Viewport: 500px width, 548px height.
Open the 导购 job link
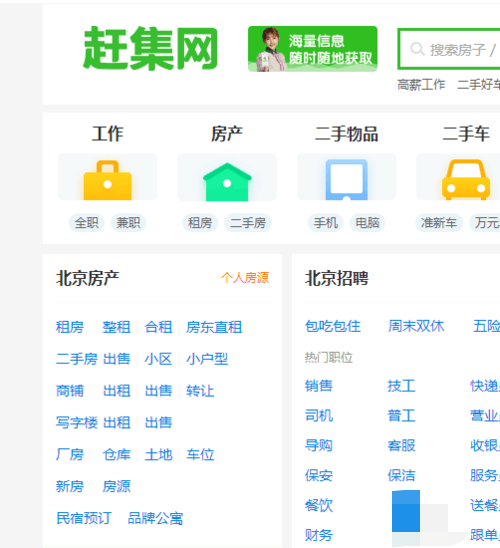click(319, 445)
